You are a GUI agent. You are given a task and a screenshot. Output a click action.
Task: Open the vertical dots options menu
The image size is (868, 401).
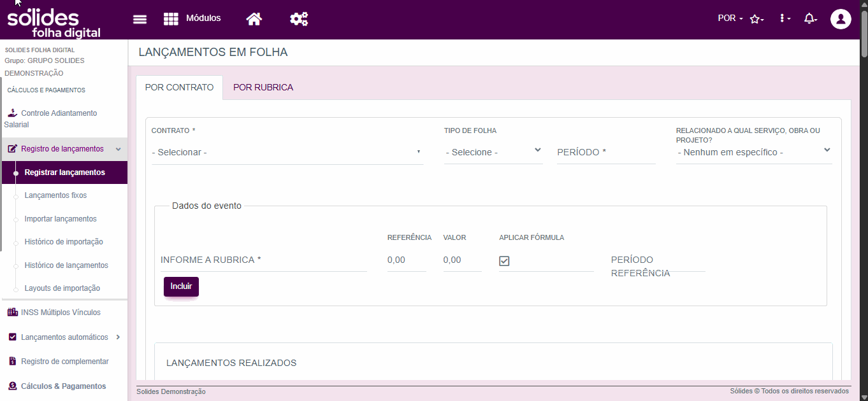click(785, 18)
